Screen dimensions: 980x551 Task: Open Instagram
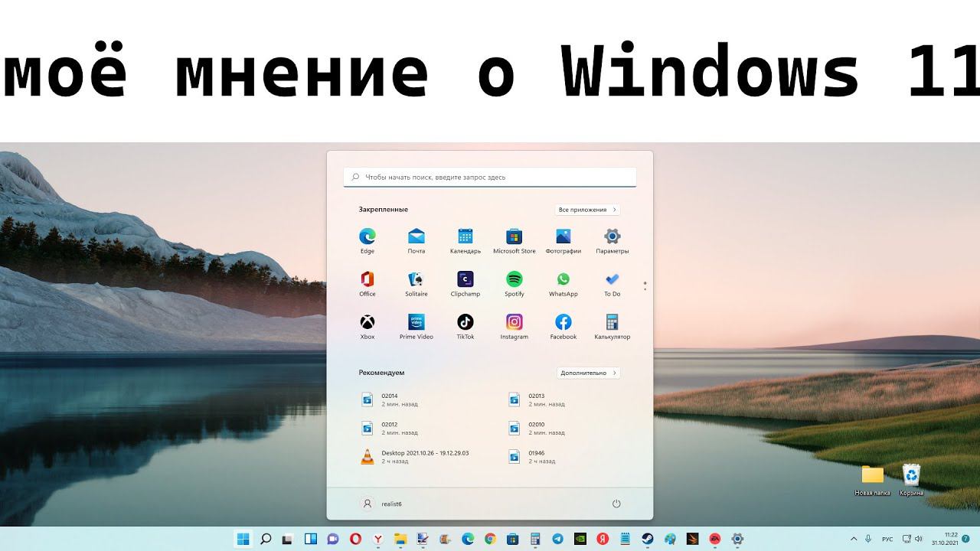514,326
